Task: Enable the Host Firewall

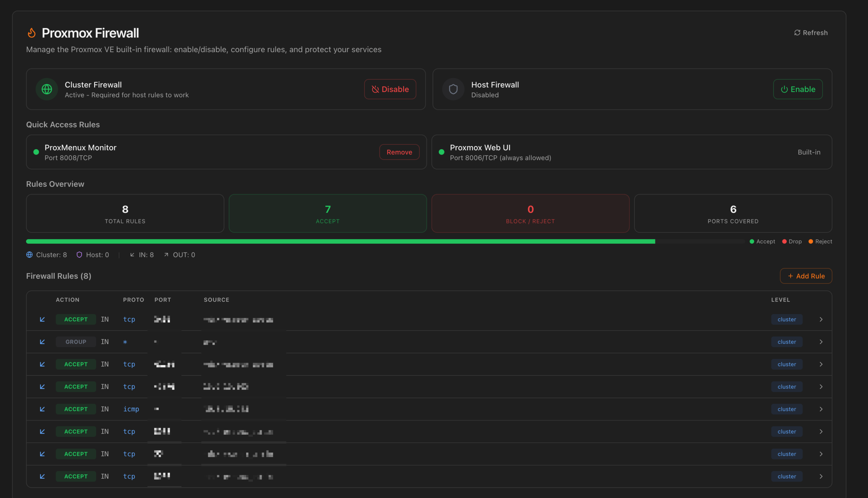Action: pos(798,89)
